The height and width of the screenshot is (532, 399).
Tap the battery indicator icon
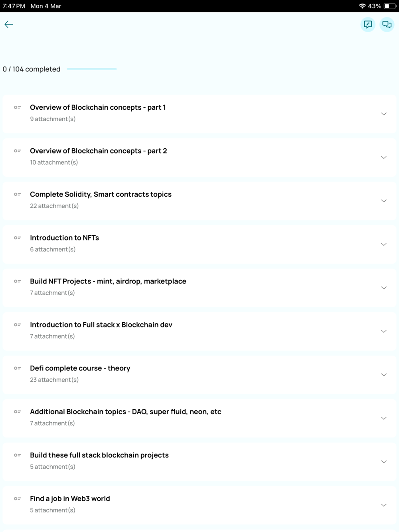click(x=390, y=6)
